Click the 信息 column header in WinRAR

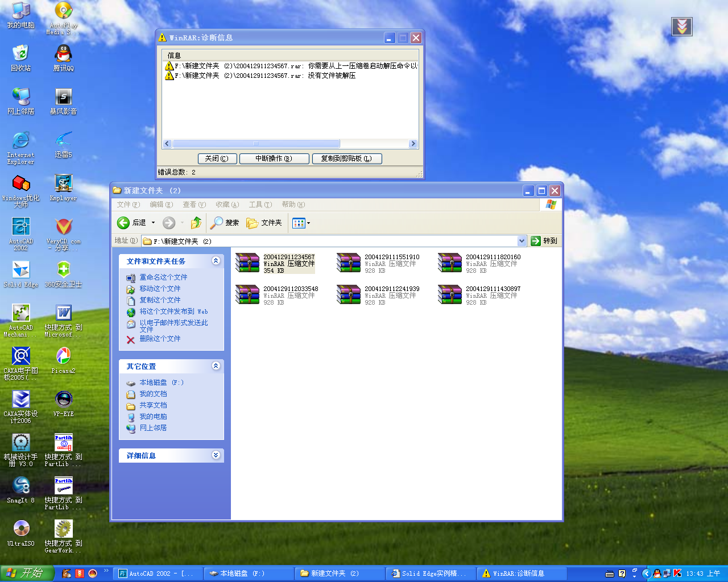(291, 56)
